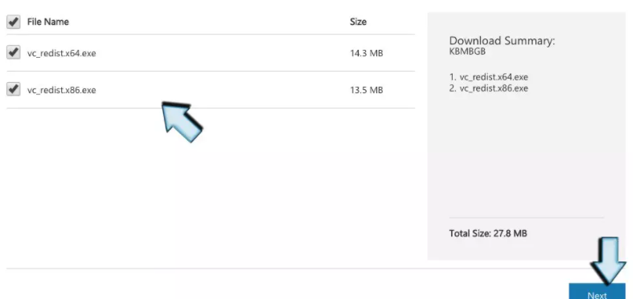Click the 14.3 MB size value
Screen dimensions: 644x299
click(x=367, y=53)
